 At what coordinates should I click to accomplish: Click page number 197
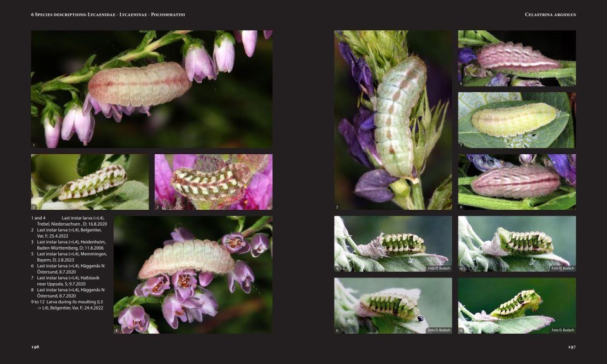pos(571,346)
